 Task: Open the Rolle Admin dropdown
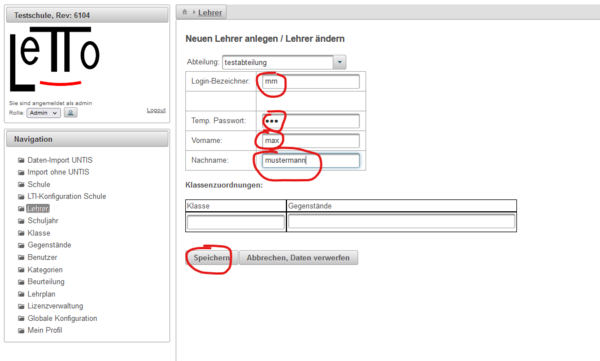(43, 113)
